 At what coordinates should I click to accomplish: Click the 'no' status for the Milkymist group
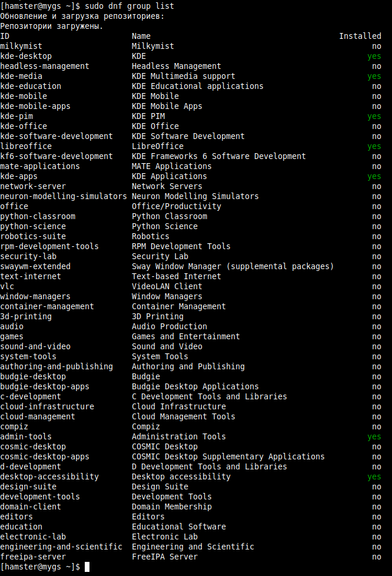tap(376, 46)
